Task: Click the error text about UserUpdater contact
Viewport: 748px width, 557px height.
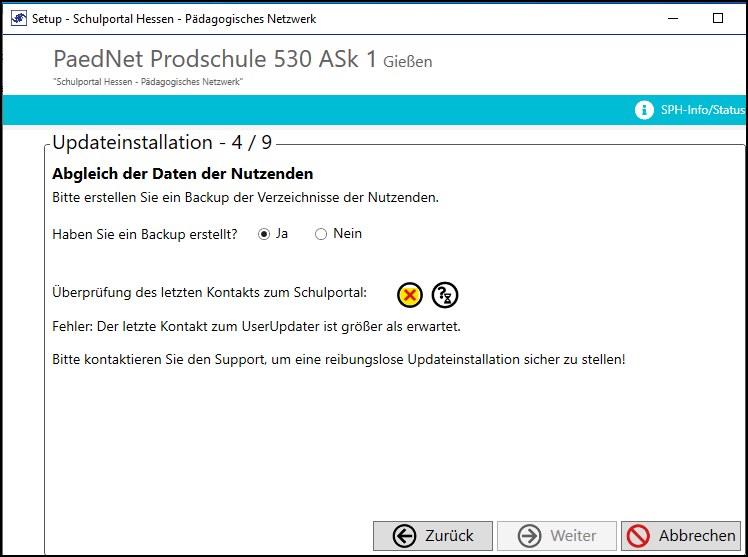Action: pos(256,327)
